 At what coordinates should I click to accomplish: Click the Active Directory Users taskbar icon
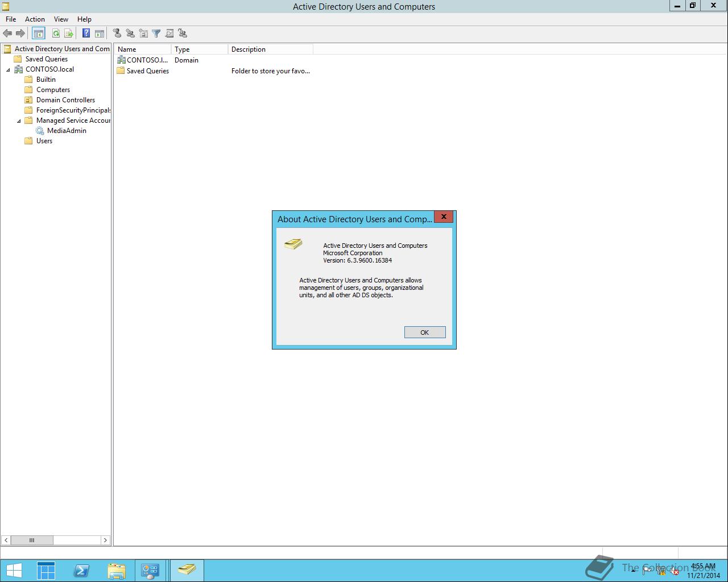pyautogui.click(x=186, y=570)
